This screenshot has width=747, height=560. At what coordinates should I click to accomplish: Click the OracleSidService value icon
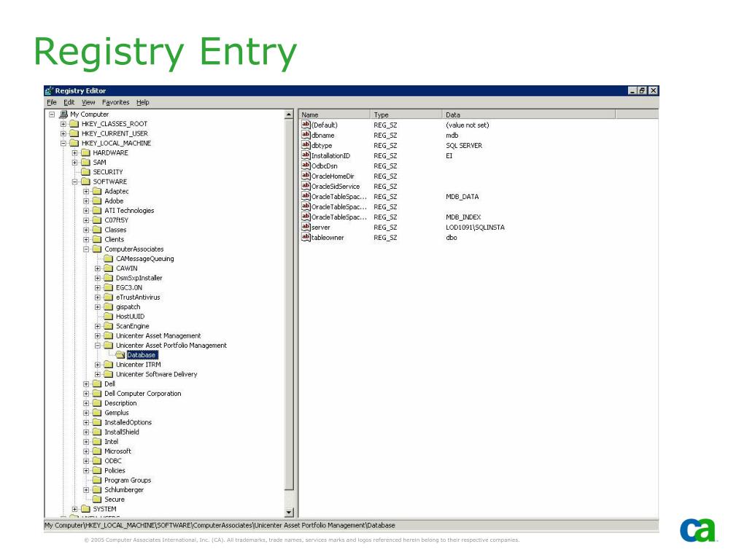click(306, 186)
